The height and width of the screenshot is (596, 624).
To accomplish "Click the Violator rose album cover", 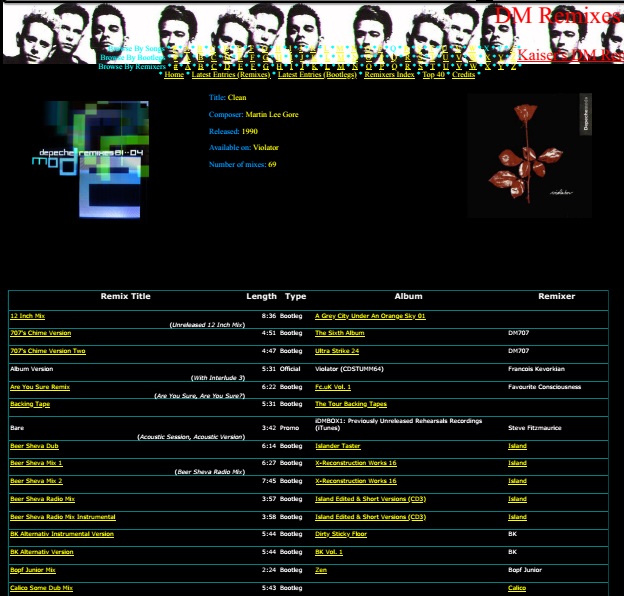I will pos(530,156).
